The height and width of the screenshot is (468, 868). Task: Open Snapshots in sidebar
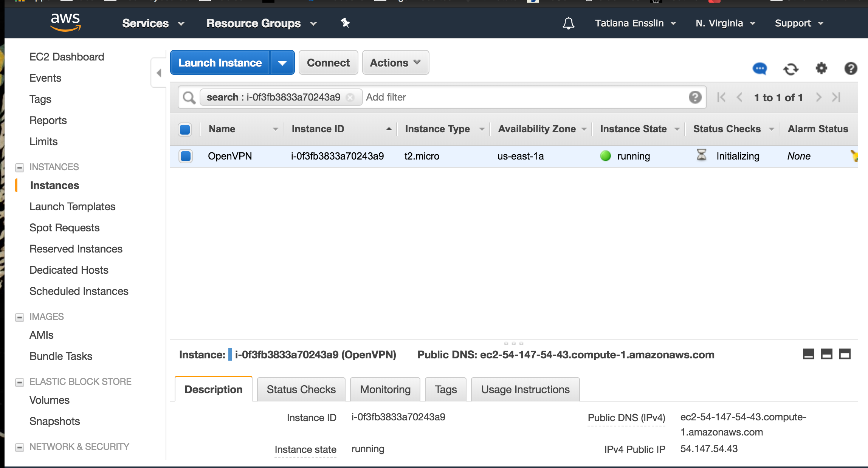point(55,421)
